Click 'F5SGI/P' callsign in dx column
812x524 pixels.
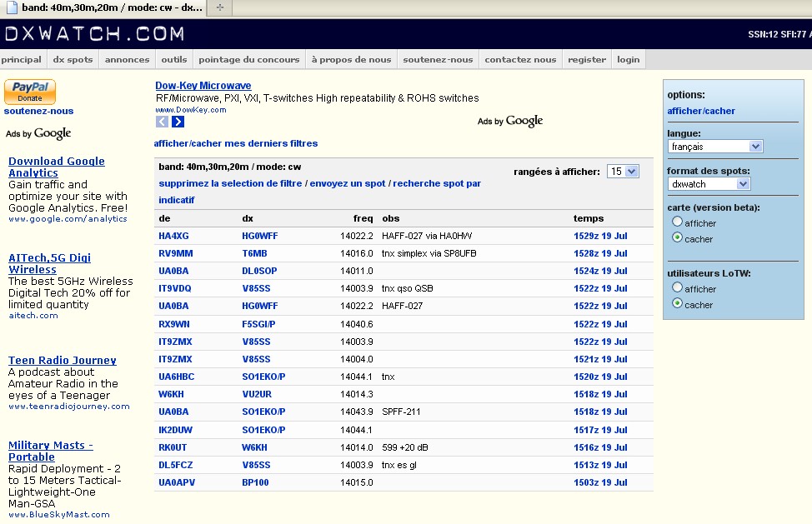[x=258, y=324]
